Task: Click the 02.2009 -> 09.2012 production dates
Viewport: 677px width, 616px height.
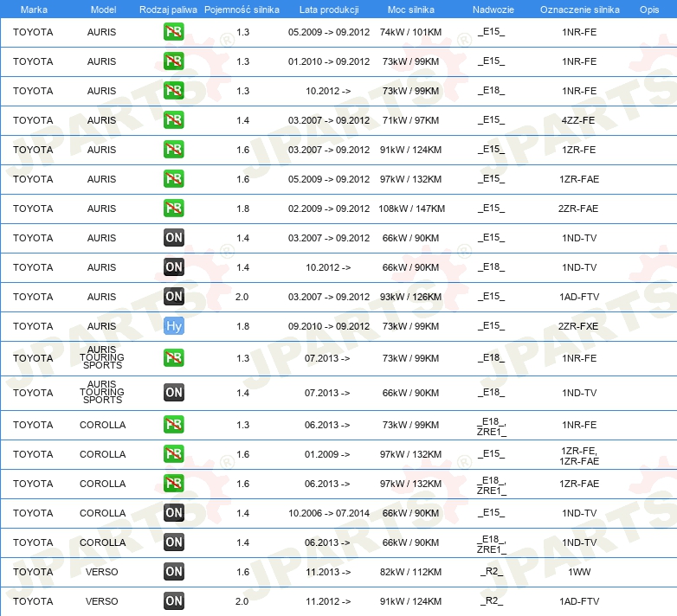Action: (329, 209)
